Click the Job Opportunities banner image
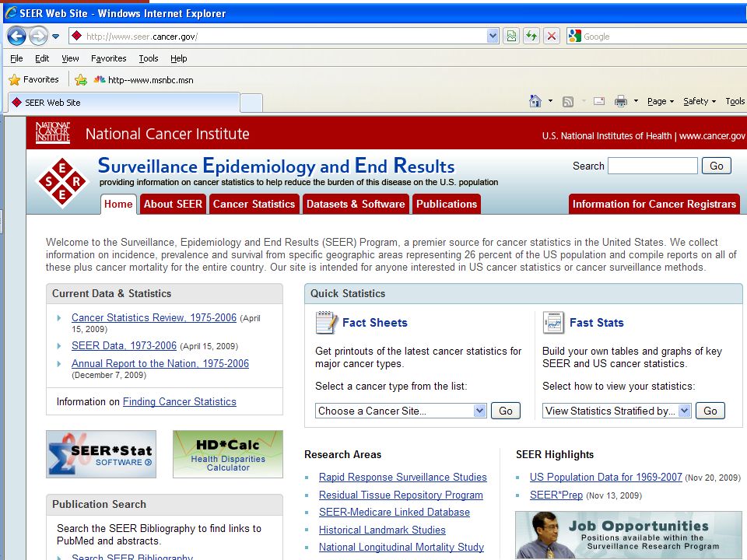Screen dimensions: 747x560 pyautogui.click(x=629, y=535)
